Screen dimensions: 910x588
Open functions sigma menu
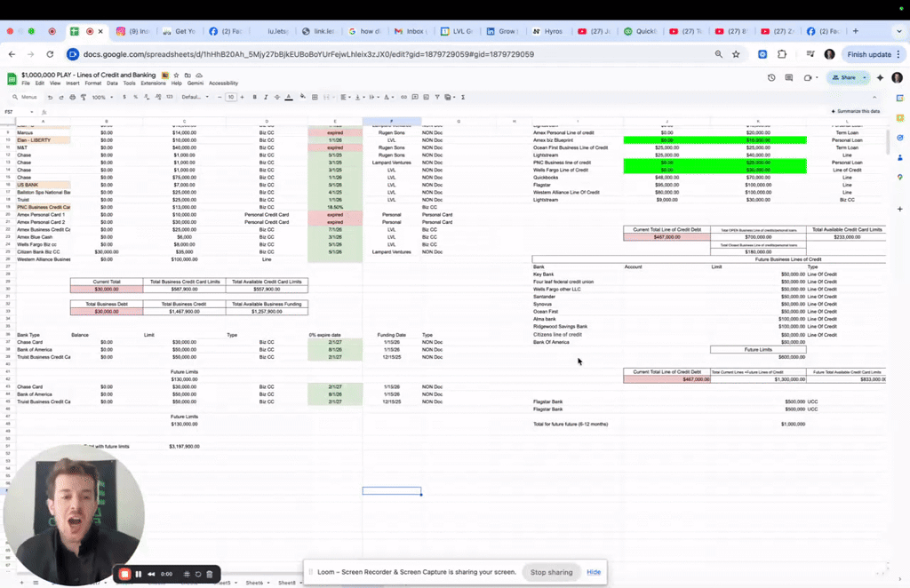(x=463, y=98)
